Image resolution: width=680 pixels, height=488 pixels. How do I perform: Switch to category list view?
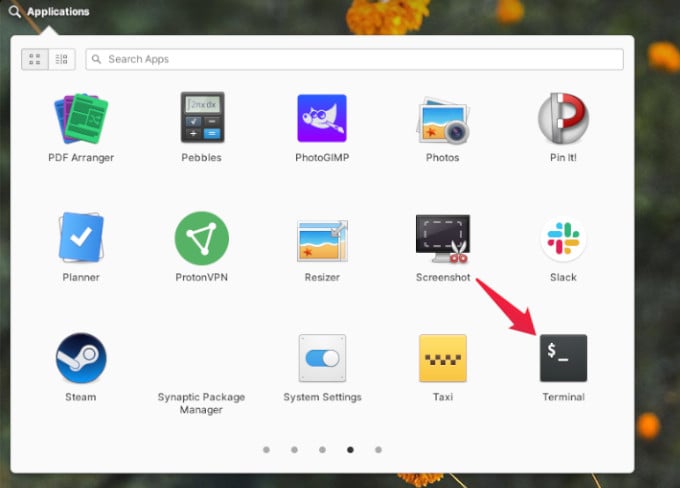click(x=62, y=59)
